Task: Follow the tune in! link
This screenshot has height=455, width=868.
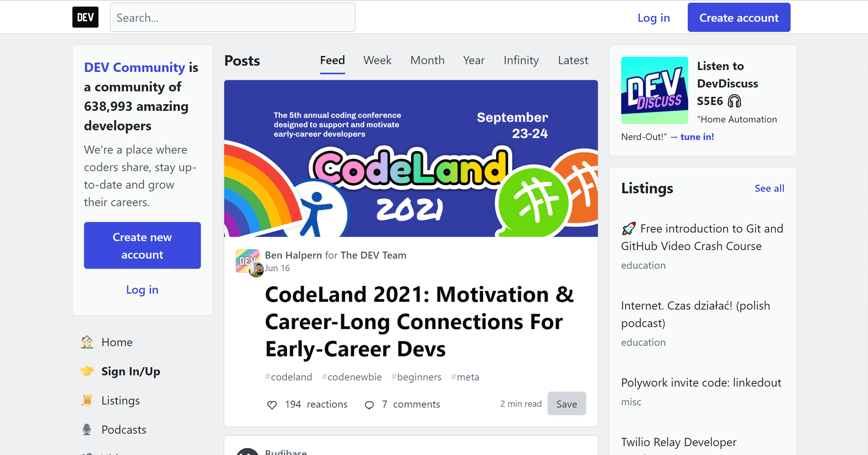Action: [x=697, y=137]
